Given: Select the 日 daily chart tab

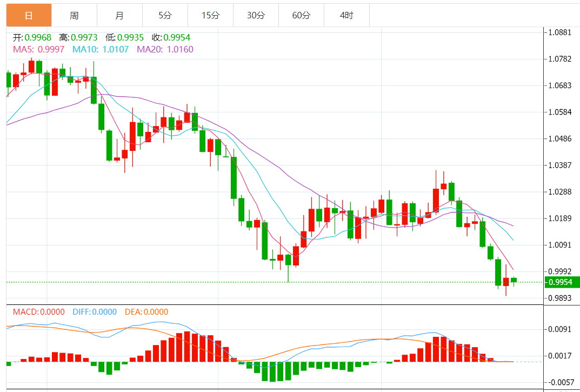Looking at the screenshot, I should tap(29, 15).
